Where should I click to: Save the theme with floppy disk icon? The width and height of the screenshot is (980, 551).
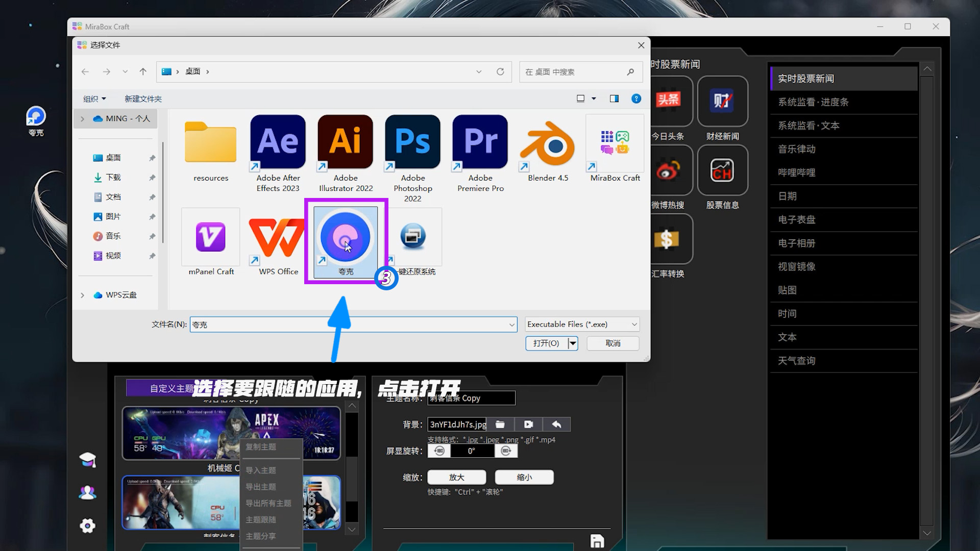coord(597,541)
